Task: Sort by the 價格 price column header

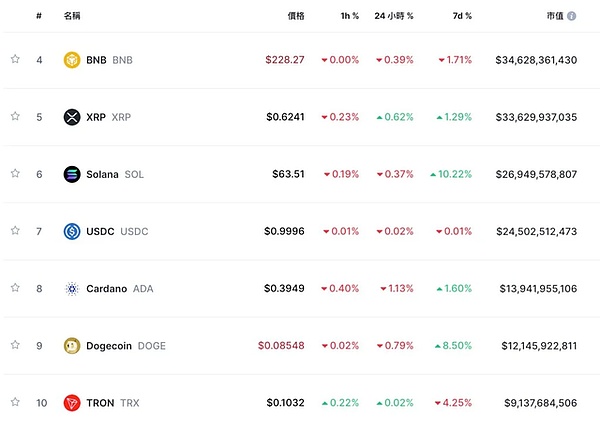Action: coord(296,17)
